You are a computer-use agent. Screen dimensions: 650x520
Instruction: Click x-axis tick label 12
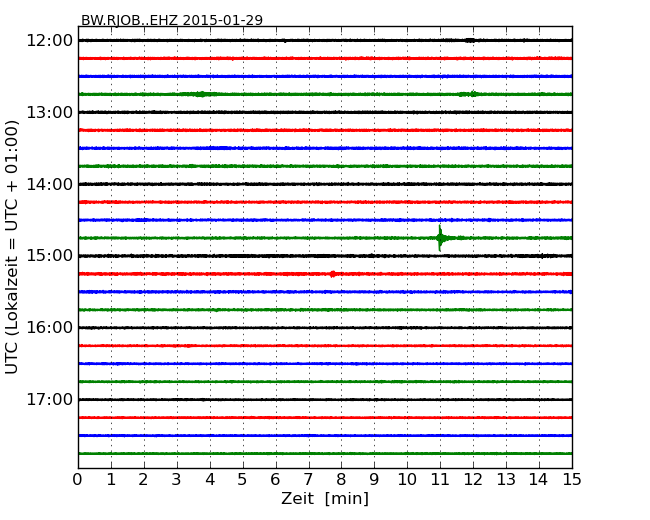[473, 480]
